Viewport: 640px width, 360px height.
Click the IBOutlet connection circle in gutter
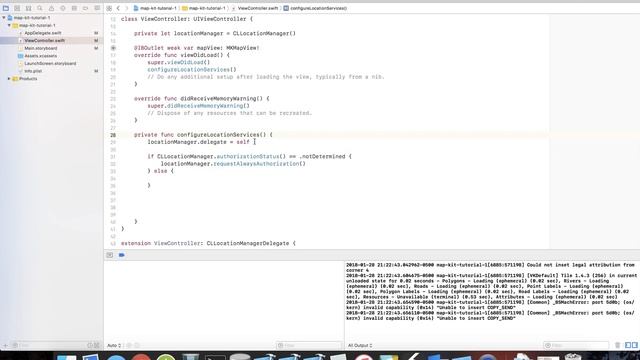113,48
